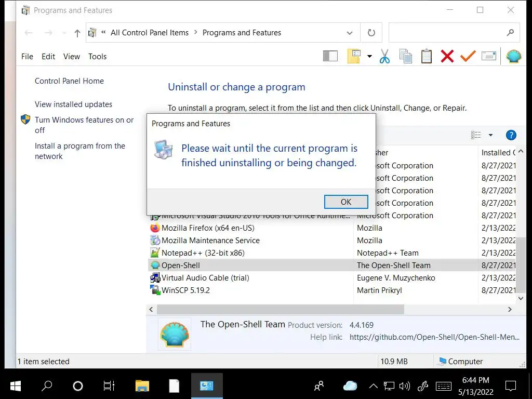
Task: Open the notification center icon
Action: [510, 386]
